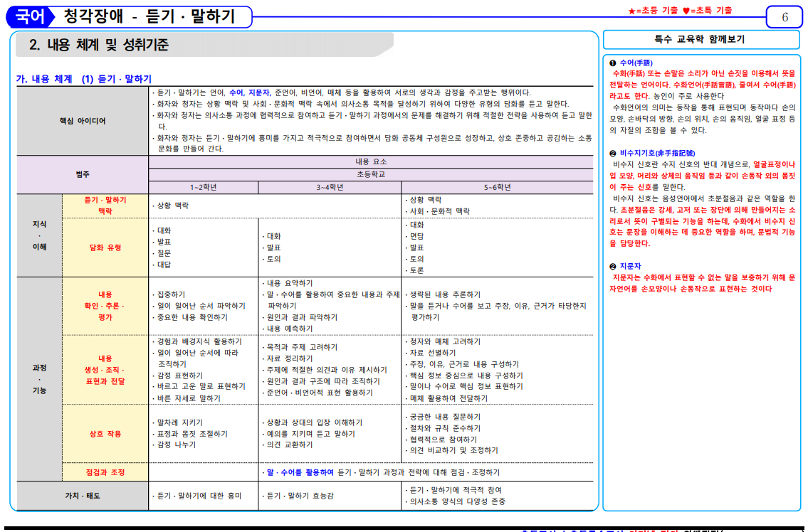Image resolution: width=808 pixels, height=532 pixels.
Task: Click '자료 선별하기'
Action: 433,353
